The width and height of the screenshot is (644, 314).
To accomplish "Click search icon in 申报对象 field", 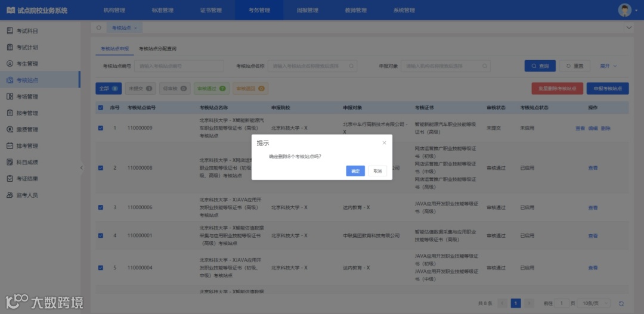I will point(485,66).
